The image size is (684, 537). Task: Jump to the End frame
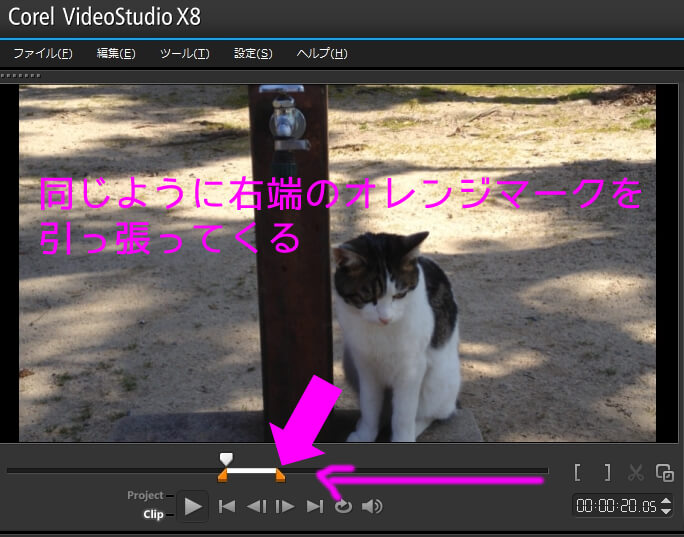tap(315, 506)
